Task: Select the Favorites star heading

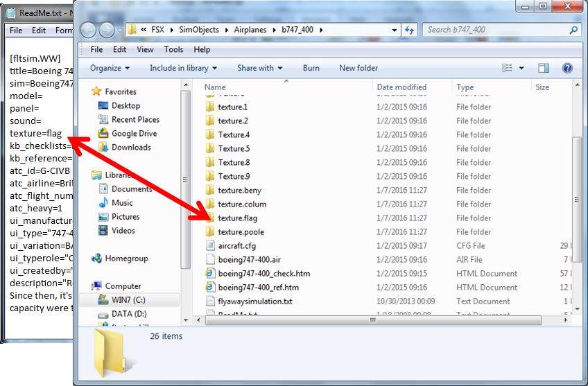Action: pyautogui.click(x=114, y=91)
